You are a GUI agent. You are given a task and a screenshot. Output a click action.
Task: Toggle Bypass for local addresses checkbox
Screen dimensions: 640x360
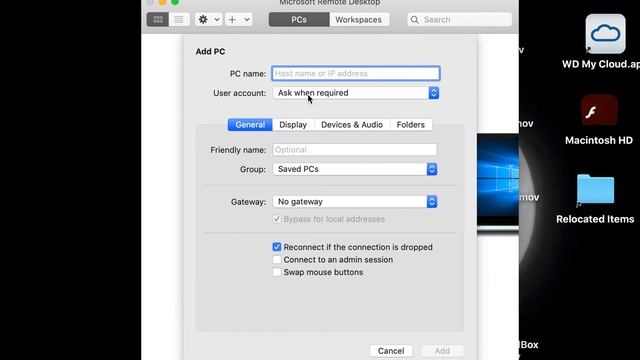click(x=277, y=219)
